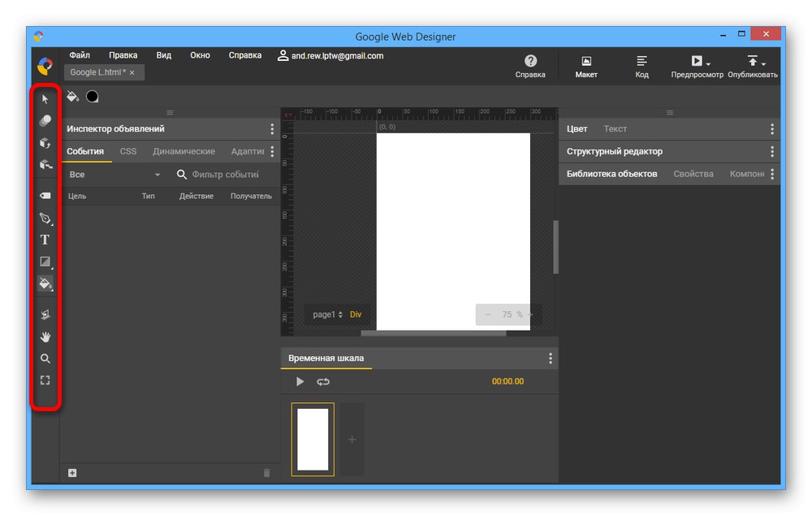
Task: Activate the Text tool
Action: (x=45, y=240)
